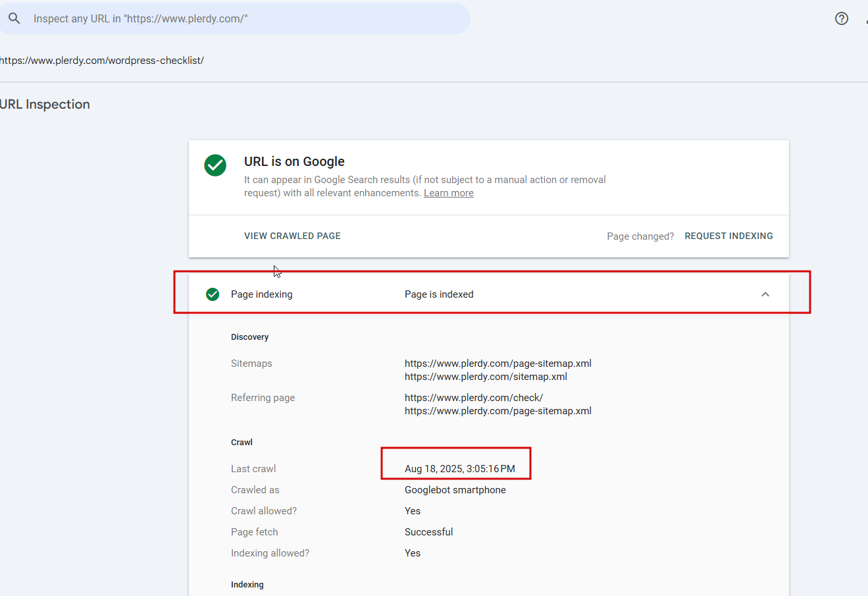Click the Crawl allowed? label

(x=264, y=511)
